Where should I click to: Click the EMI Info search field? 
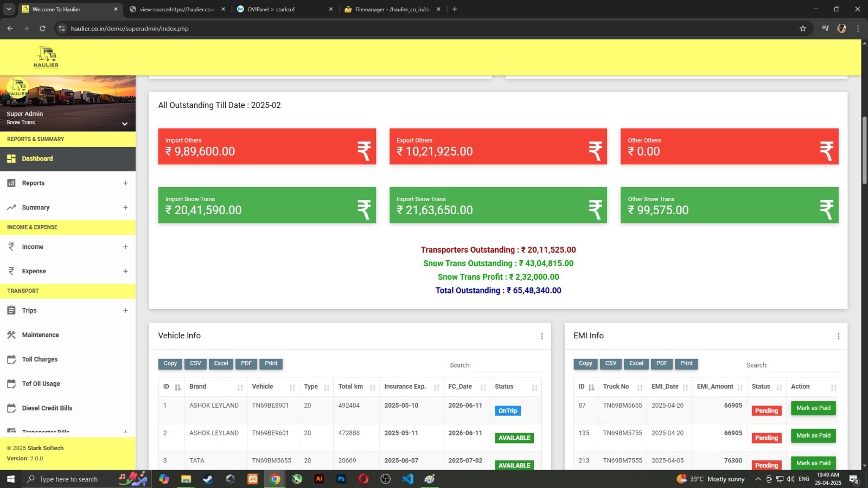coord(804,365)
